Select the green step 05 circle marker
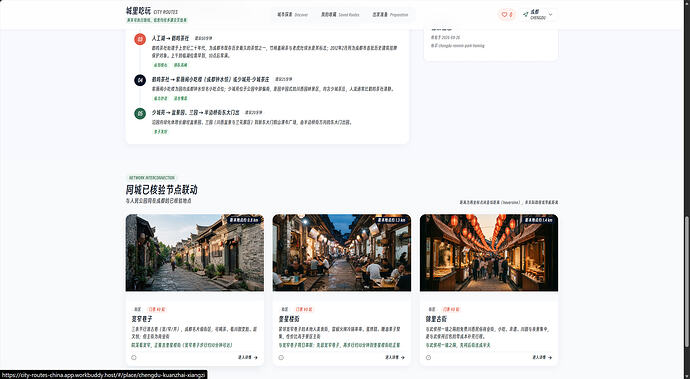The image size is (690, 379). 140,113
